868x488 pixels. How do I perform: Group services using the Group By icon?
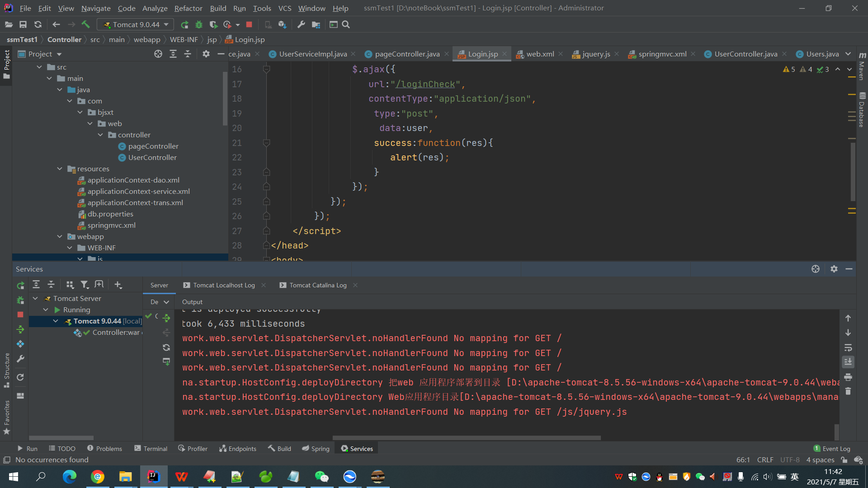click(70, 284)
